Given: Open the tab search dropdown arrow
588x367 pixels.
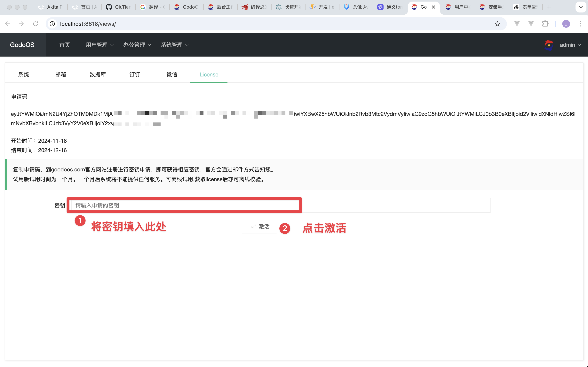Looking at the screenshot, I should tap(581, 7).
